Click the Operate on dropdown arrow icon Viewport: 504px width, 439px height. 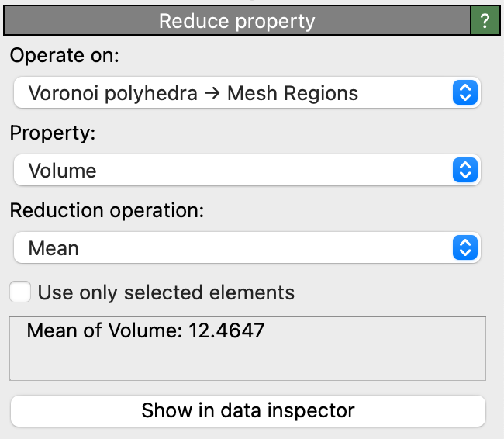[463, 94]
